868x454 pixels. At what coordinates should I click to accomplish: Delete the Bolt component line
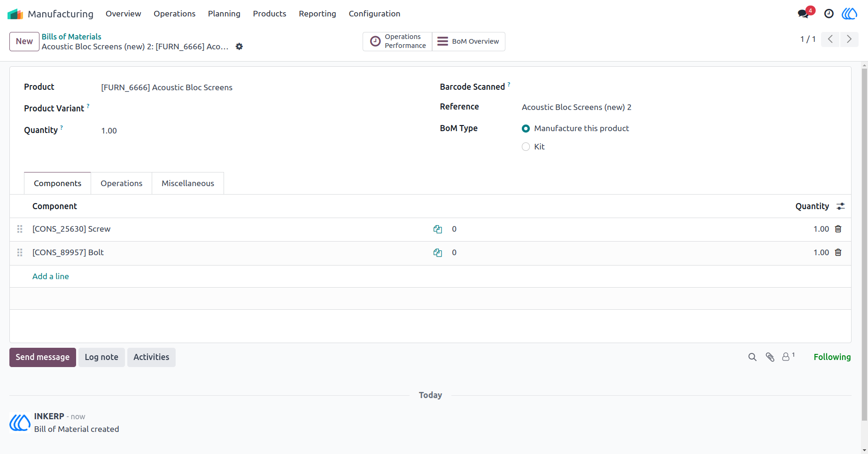838,252
